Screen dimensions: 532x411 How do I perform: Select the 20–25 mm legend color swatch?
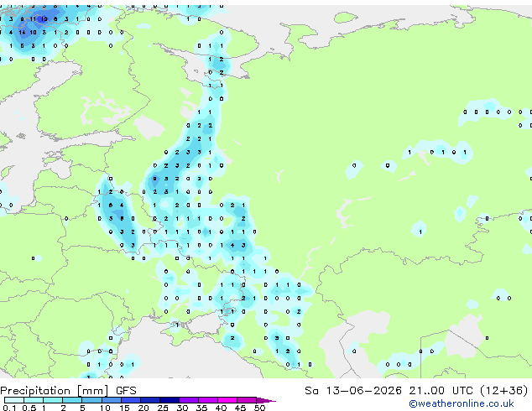point(150,400)
